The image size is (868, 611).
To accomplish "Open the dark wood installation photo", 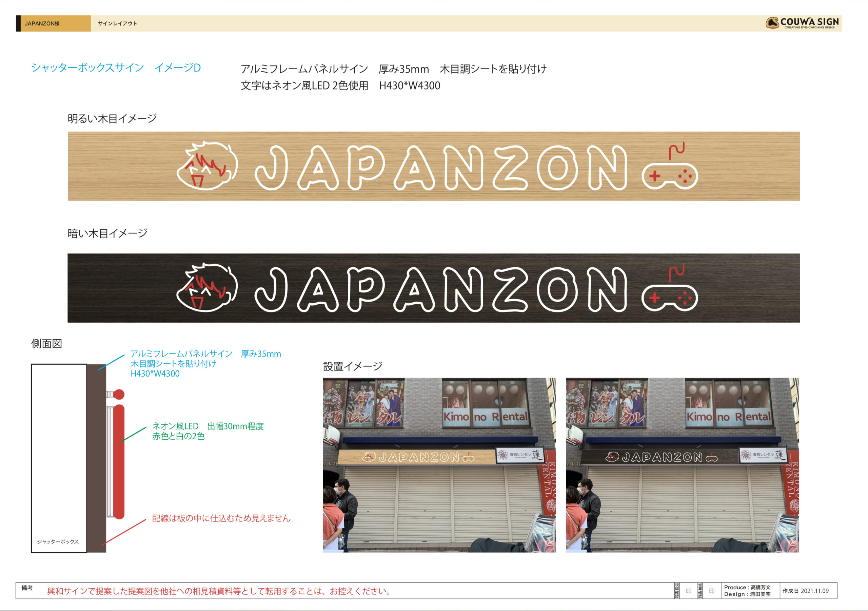I will [x=683, y=465].
